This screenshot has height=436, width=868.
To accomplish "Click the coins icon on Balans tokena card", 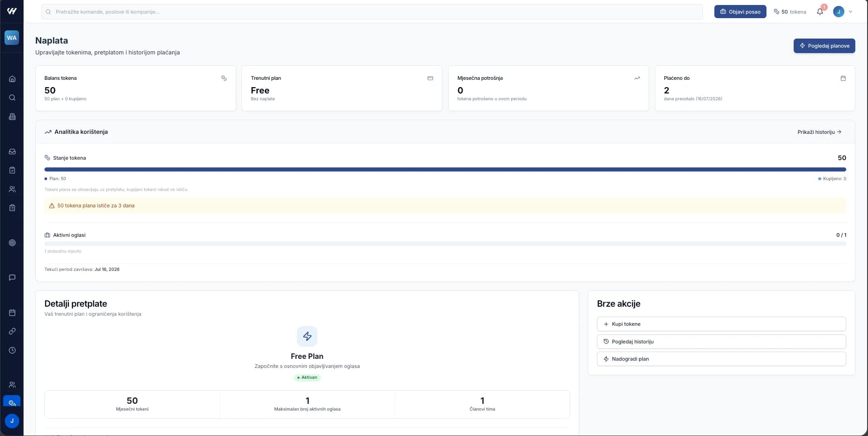I will click(224, 78).
